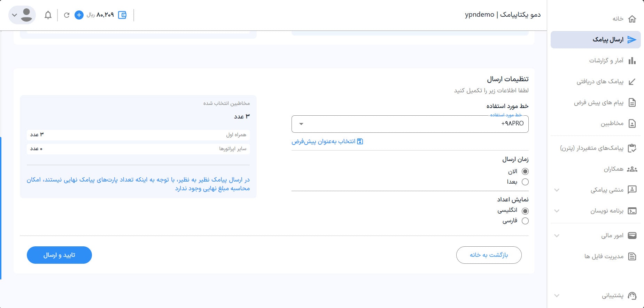
Task: Click the refresh balance icon
Action: (x=67, y=15)
